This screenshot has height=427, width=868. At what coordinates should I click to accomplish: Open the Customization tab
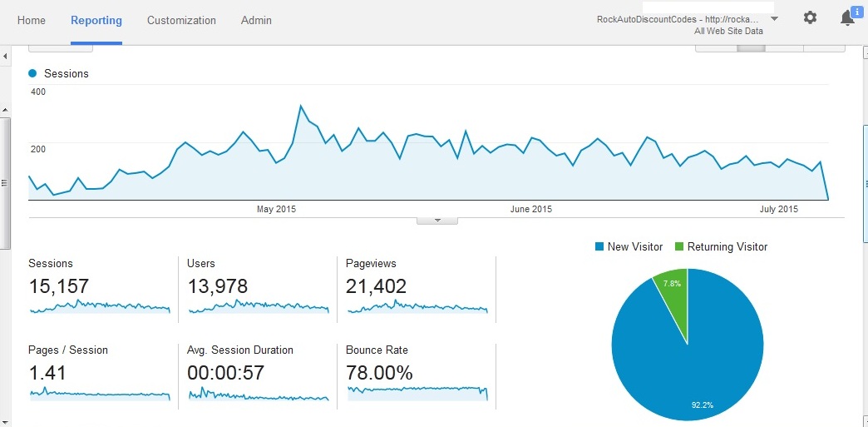click(x=181, y=21)
